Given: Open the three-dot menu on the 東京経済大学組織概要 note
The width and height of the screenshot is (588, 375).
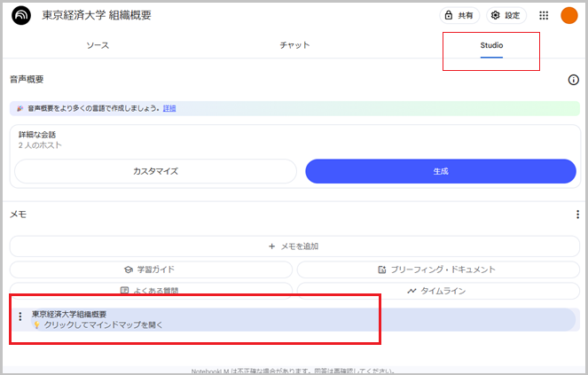Looking at the screenshot, I should 20,316.
